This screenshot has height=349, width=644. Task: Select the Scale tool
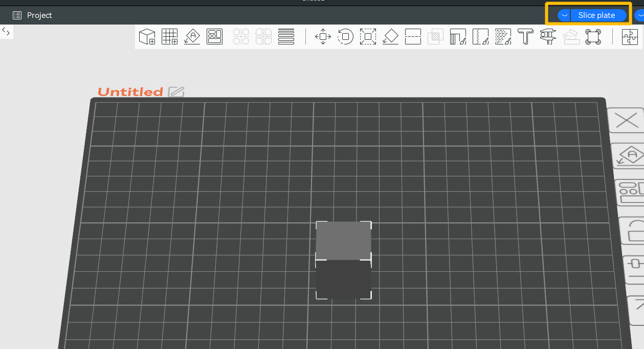(x=368, y=37)
